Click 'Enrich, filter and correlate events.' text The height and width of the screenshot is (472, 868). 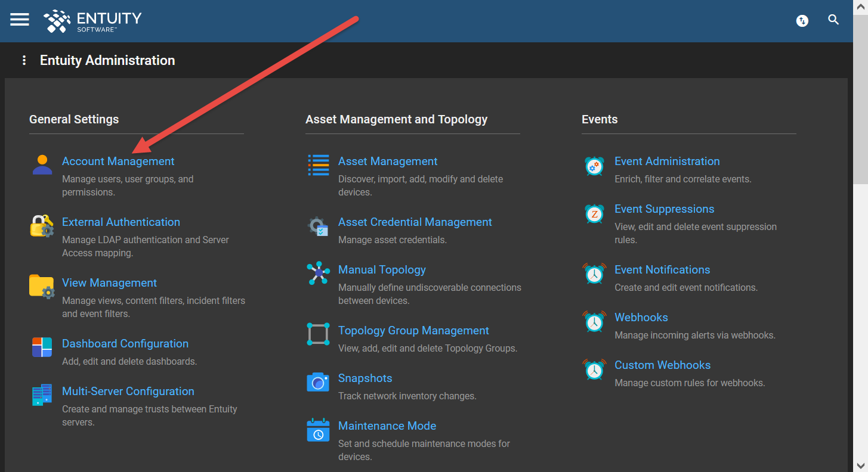[683, 179]
